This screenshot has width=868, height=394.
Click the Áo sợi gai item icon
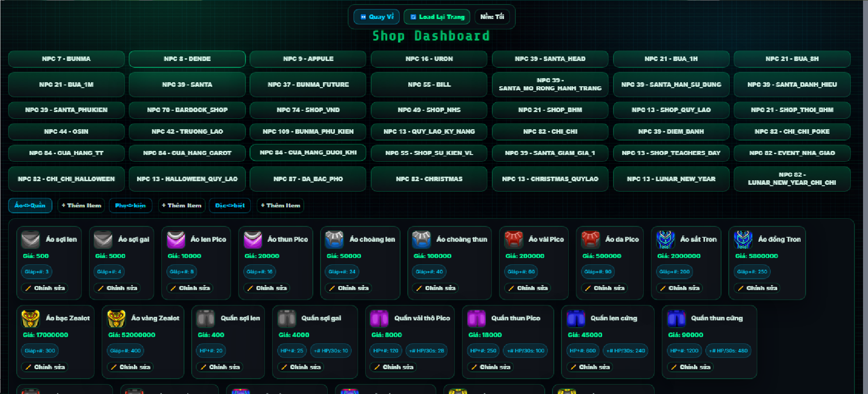(x=103, y=239)
